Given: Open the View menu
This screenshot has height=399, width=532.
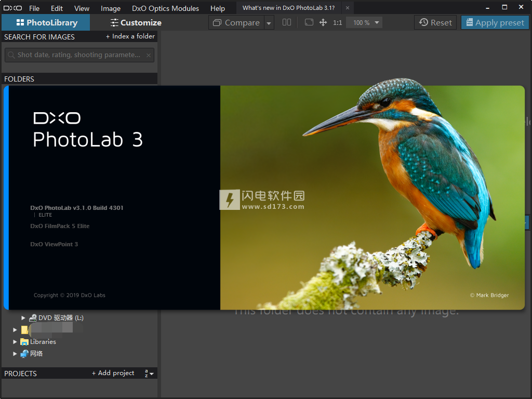Looking at the screenshot, I should coord(82,8).
